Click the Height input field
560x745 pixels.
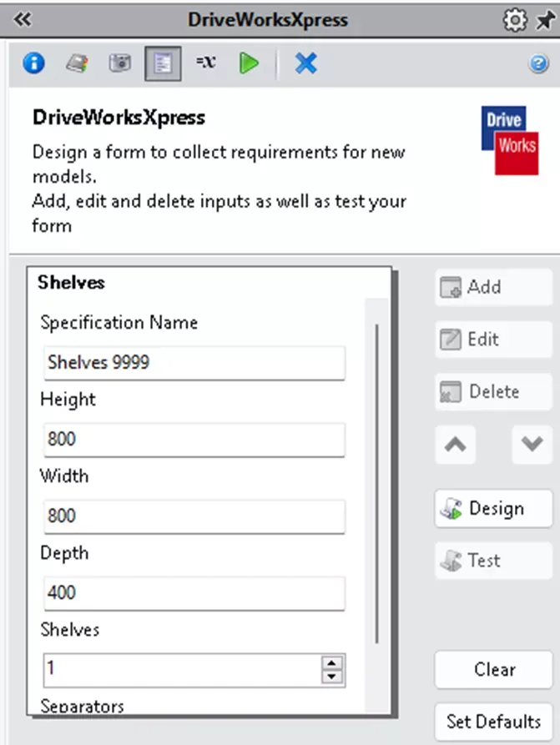coord(194,440)
